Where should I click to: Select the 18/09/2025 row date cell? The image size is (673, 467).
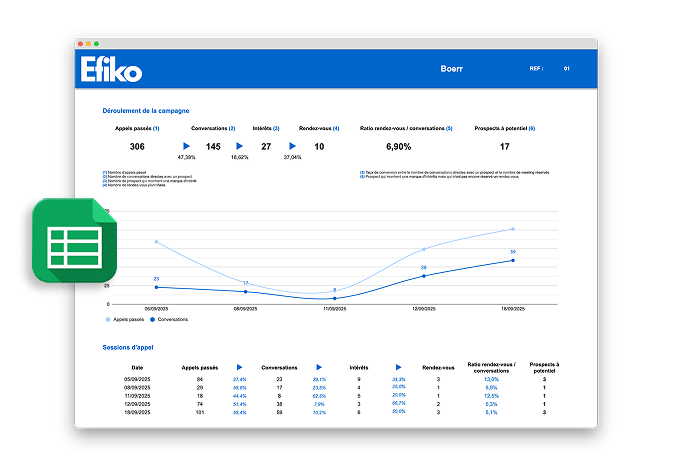point(137,411)
